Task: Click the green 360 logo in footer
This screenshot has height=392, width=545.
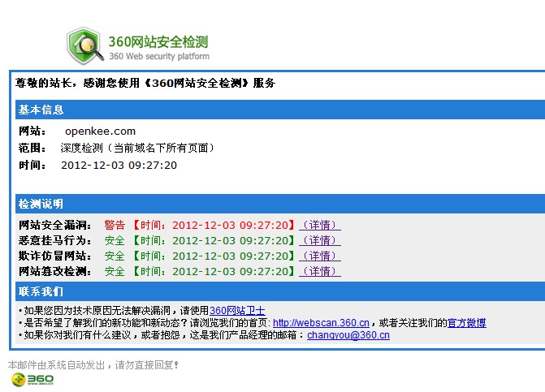Action: [33, 379]
